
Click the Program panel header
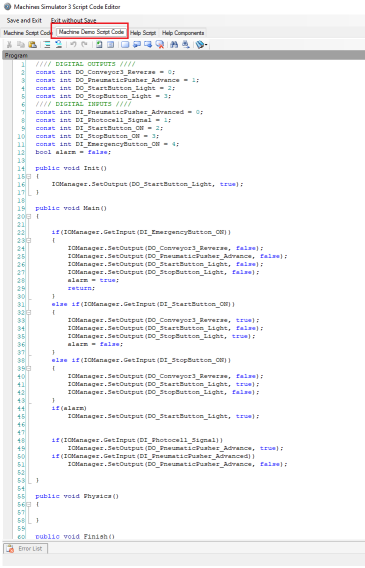(x=183, y=55)
